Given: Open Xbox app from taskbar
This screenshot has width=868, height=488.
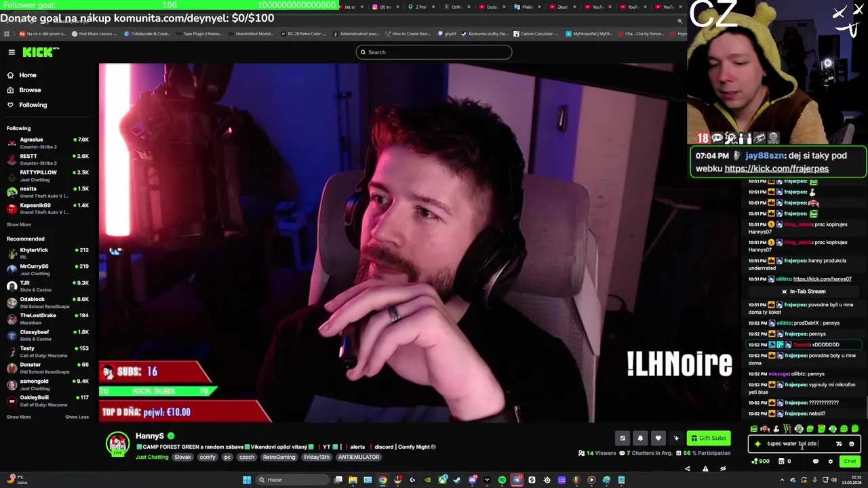Looking at the screenshot, I should pos(443,480).
